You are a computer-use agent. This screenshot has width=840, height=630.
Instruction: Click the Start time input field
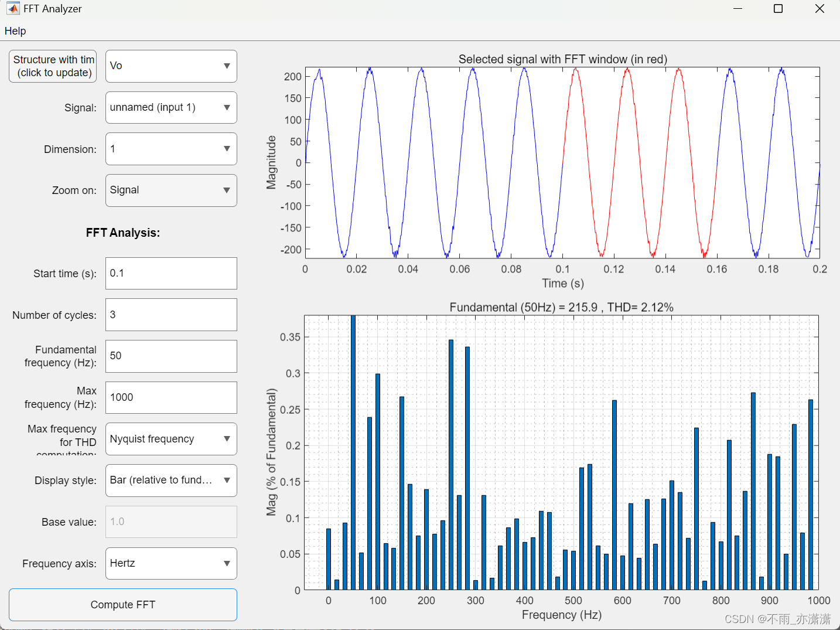click(170, 273)
